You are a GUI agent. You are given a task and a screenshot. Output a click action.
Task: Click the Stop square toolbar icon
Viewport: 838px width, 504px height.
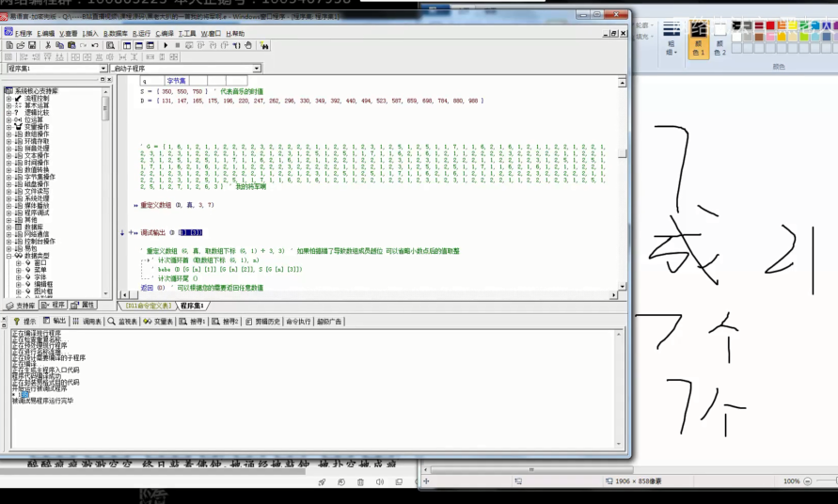pyautogui.click(x=178, y=45)
